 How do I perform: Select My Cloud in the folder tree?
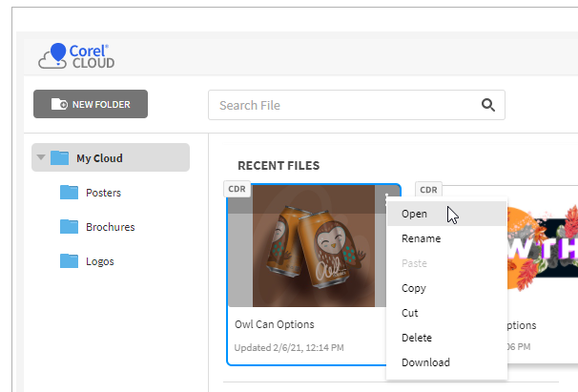click(111, 157)
